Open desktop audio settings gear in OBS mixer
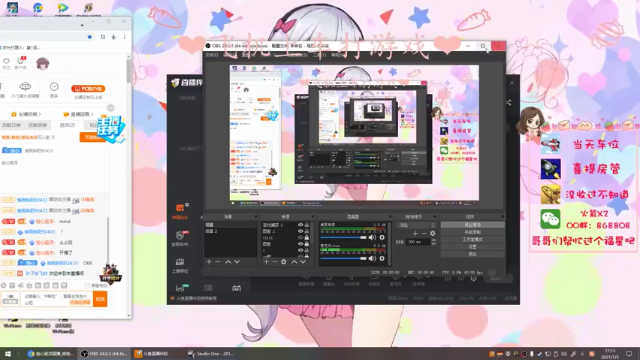Viewport: 640px width, 360px height. [382, 237]
